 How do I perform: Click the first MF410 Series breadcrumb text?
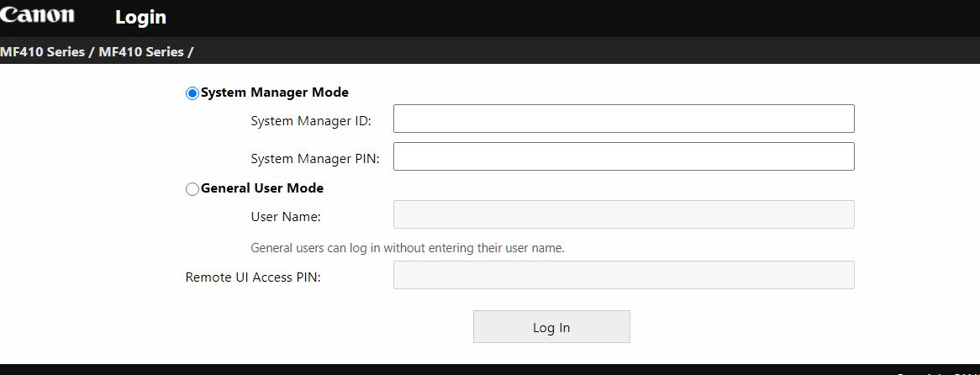tap(42, 52)
